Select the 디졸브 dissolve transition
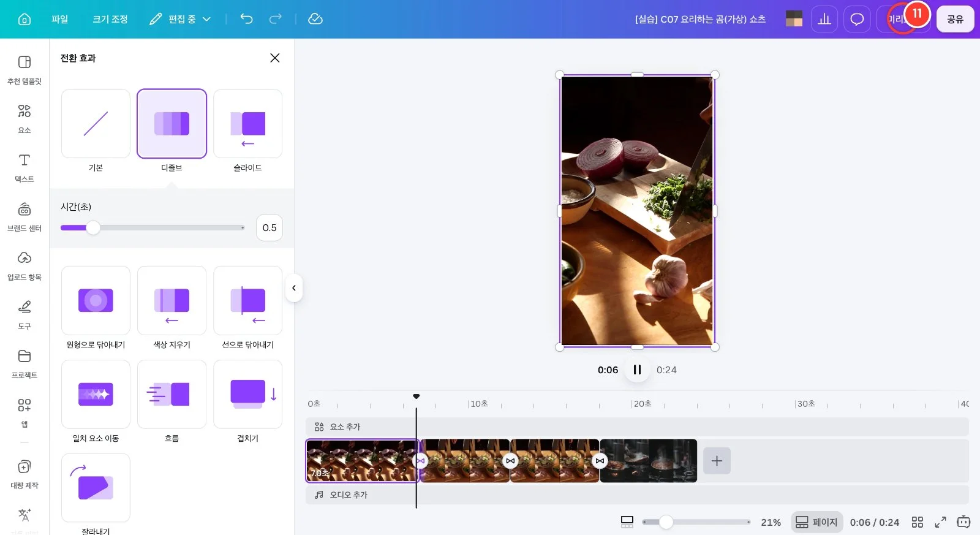The width and height of the screenshot is (980, 535). [171, 124]
